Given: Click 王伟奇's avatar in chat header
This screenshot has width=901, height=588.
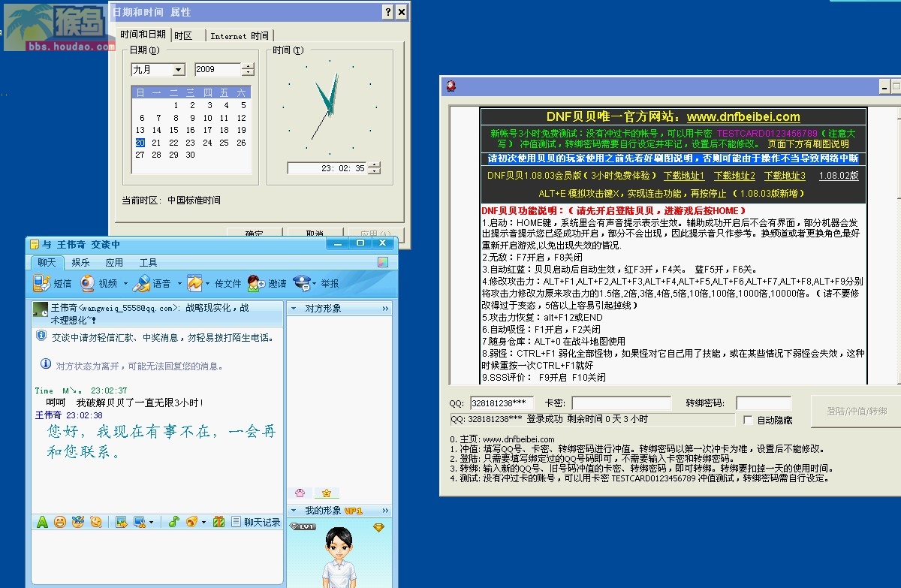Looking at the screenshot, I should tap(41, 309).
